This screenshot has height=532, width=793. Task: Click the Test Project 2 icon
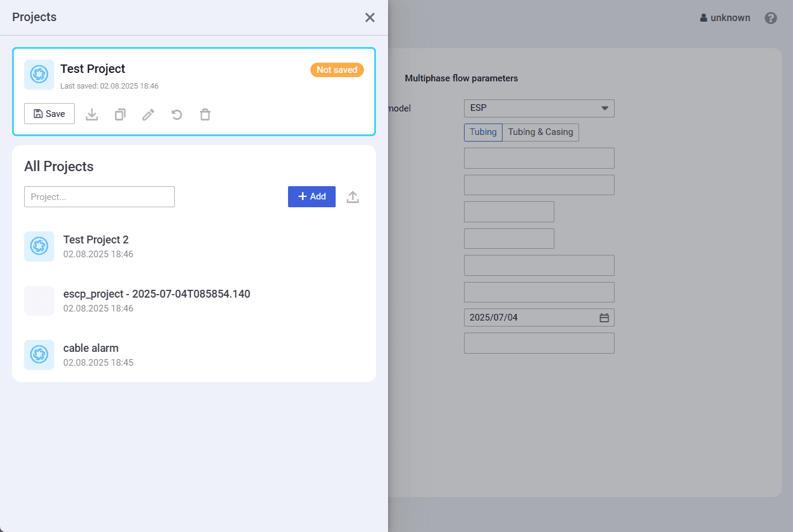[x=39, y=246]
